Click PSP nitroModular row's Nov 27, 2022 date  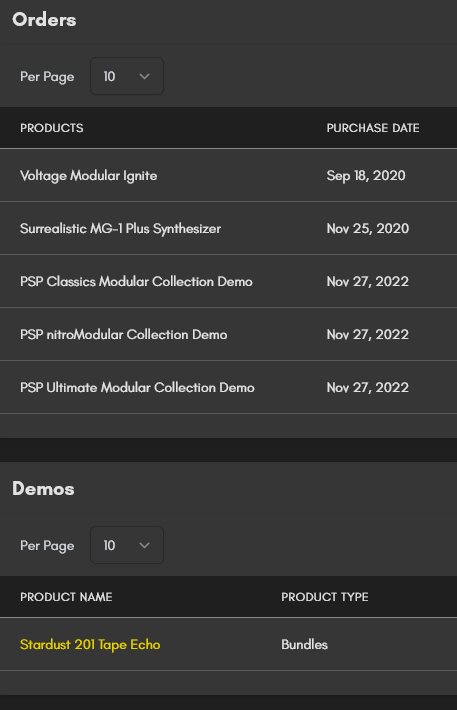[x=368, y=335]
